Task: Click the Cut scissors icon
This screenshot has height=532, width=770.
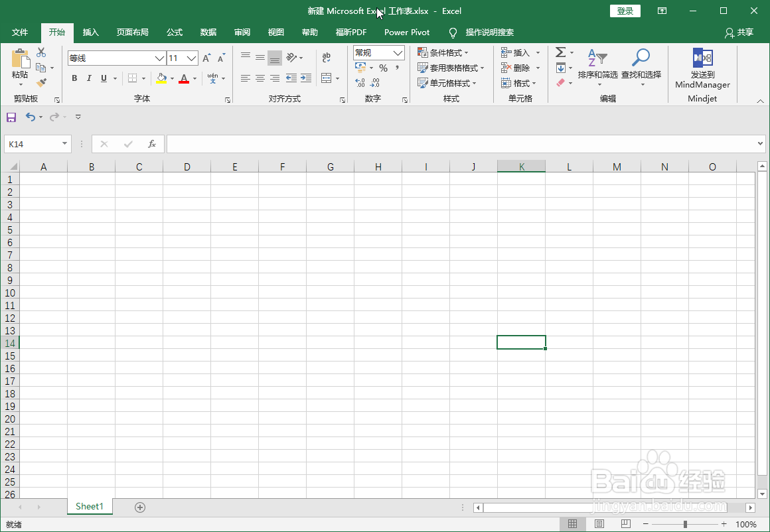Action: pos(41,52)
